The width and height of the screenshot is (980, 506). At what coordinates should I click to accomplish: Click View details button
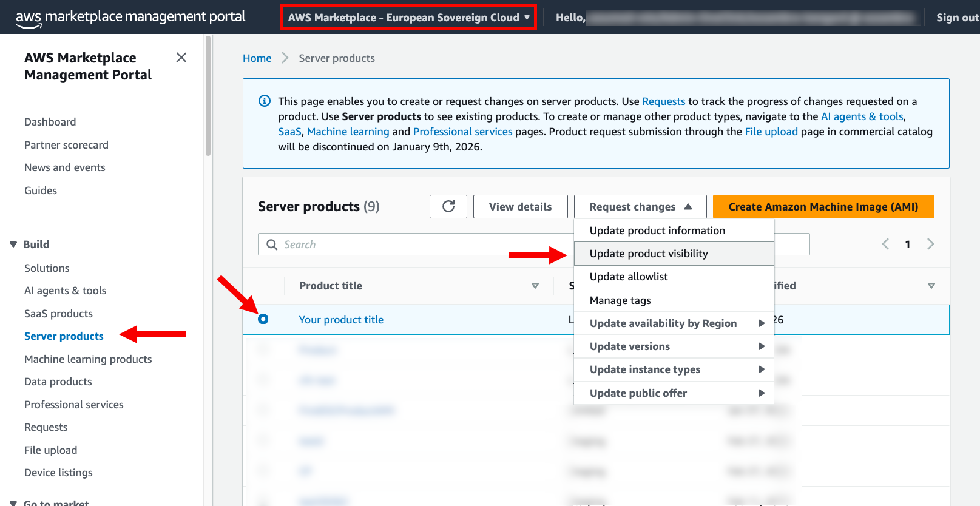520,207
